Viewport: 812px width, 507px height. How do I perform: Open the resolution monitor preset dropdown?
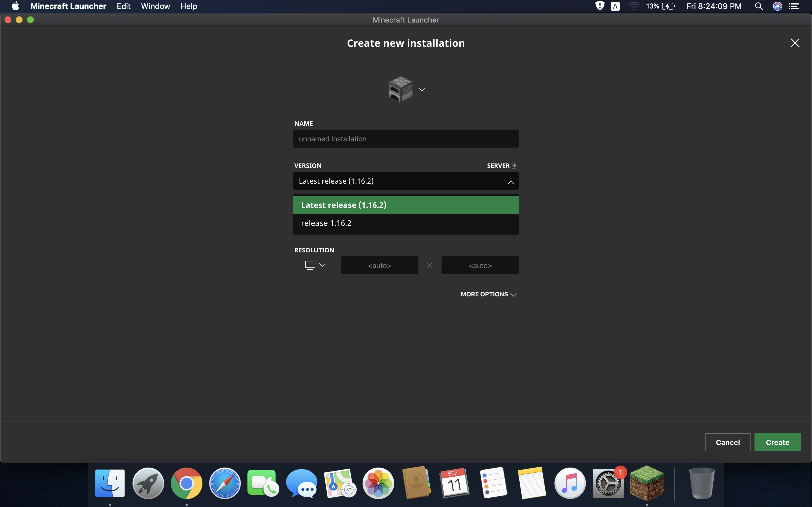click(x=315, y=265)
